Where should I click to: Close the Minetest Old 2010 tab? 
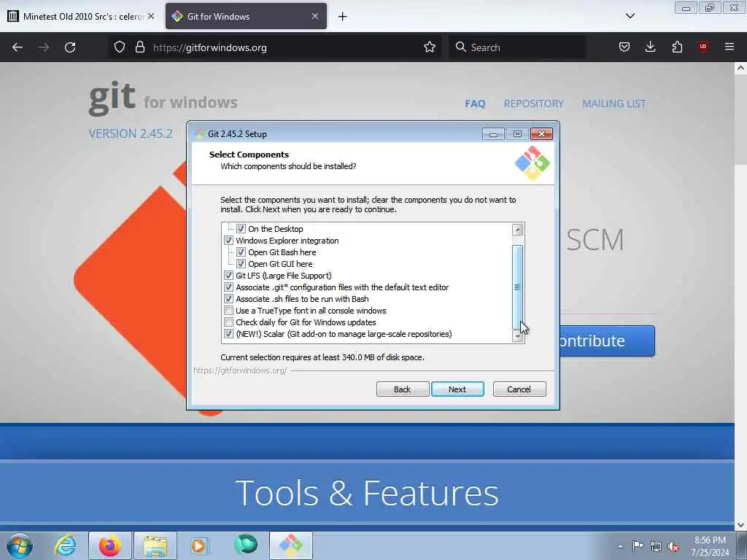pos(151,16)
